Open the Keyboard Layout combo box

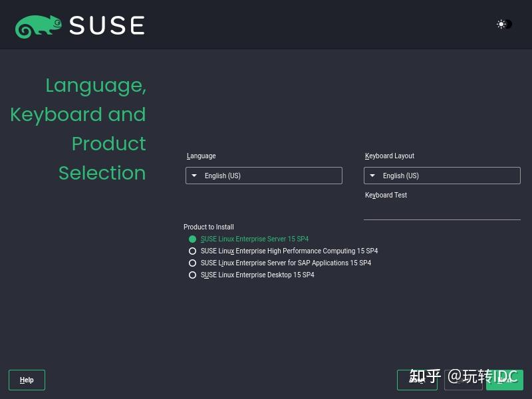(x=442, y=176)
